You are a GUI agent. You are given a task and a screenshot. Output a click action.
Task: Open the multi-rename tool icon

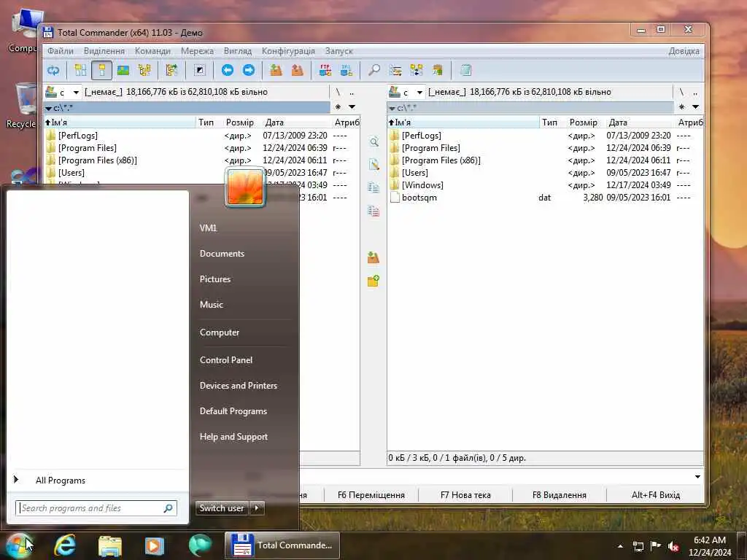tap(395, 71)
